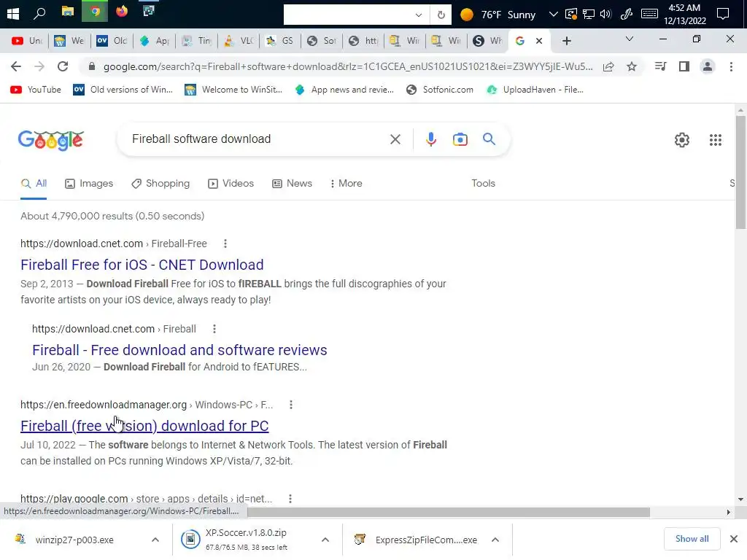Toggle Chrome side panel
Image resolution: width=747 pixels, height=560 pixels.
[684, 66]
